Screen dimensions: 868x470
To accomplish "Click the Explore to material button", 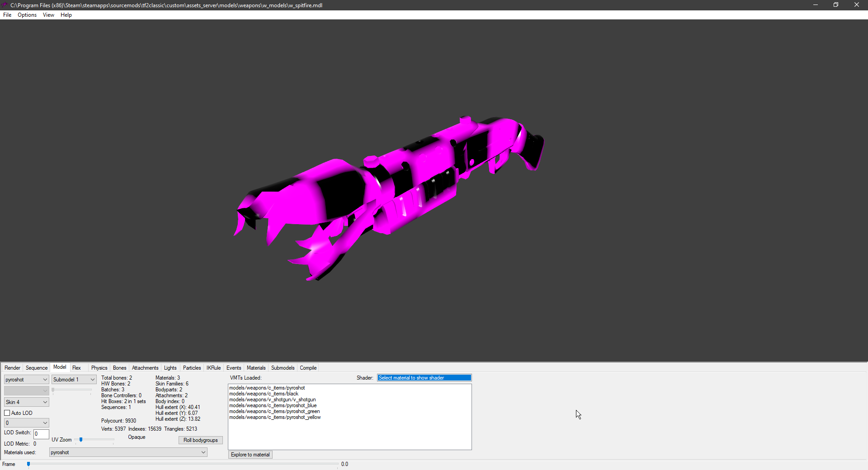I will [250, 455].
